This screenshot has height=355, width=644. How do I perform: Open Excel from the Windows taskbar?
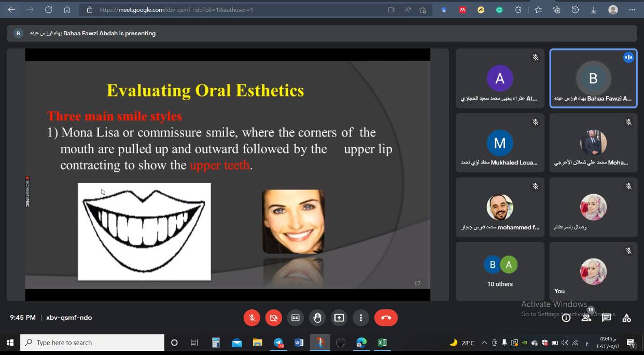coord(382,343)
